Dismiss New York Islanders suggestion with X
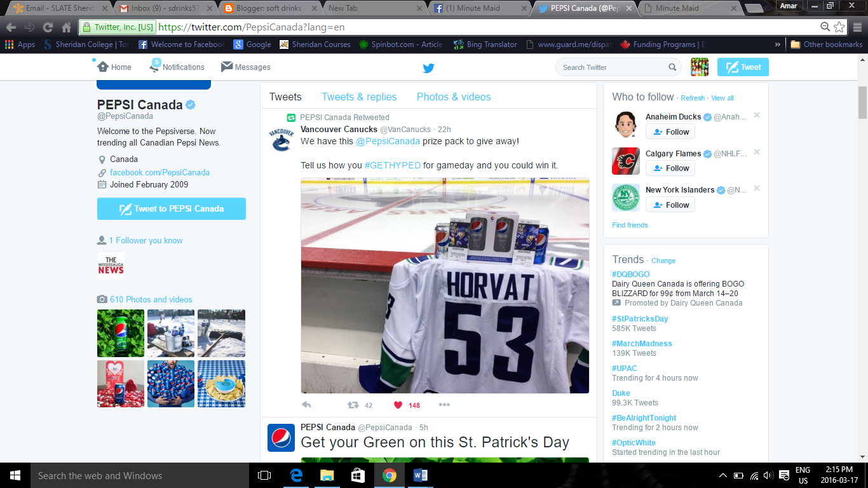Image resolution: width=868 pixels, height=488 pixels. point(756,189)
